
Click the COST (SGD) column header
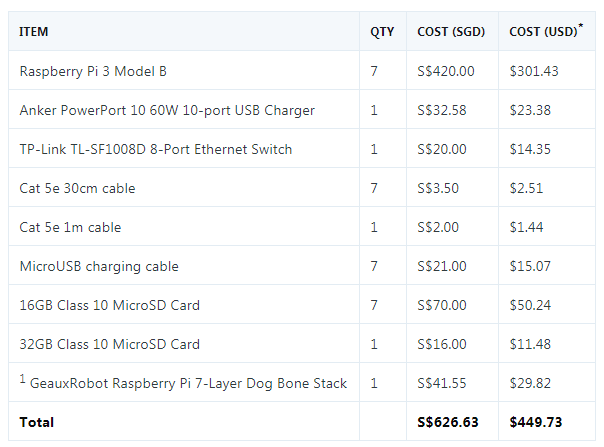pos(451,32)
